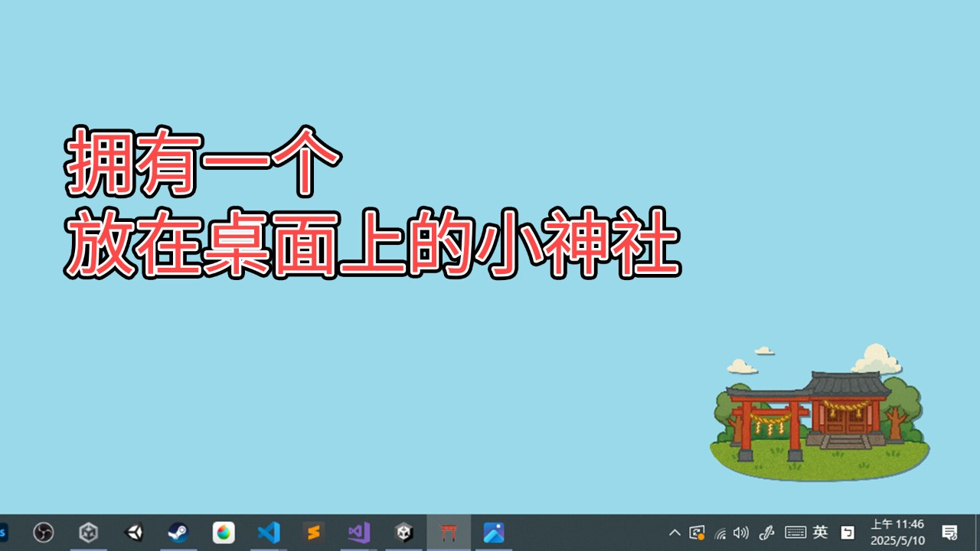This screenshot has height=551, width=980.
Task: Click the display tray icon with orange dot
Action: pyautogui.click(x=697, y=533)
